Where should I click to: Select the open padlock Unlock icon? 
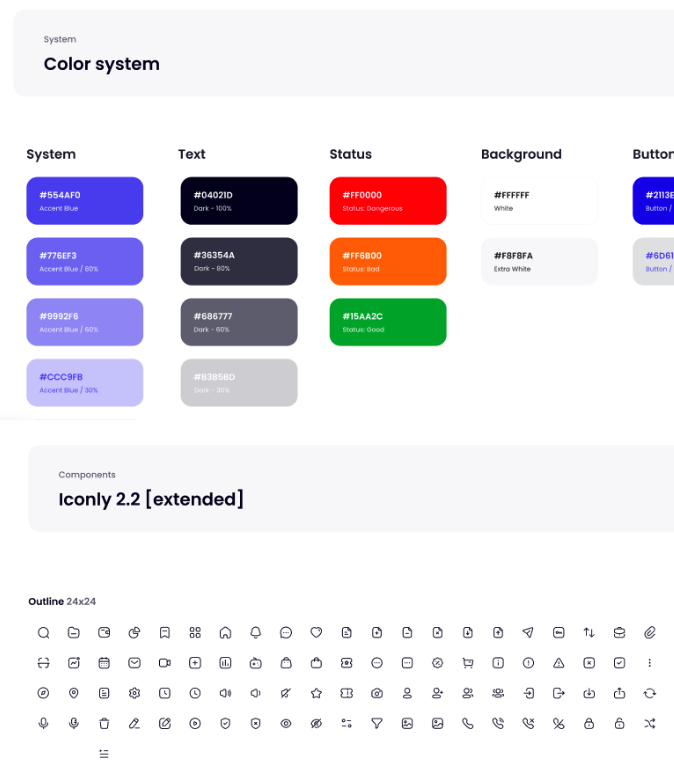619,723
